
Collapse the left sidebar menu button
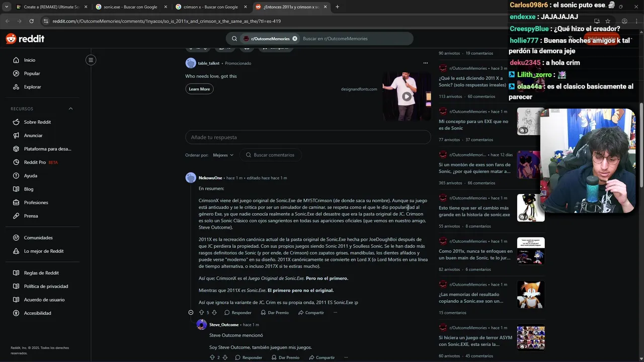point(91,60)
